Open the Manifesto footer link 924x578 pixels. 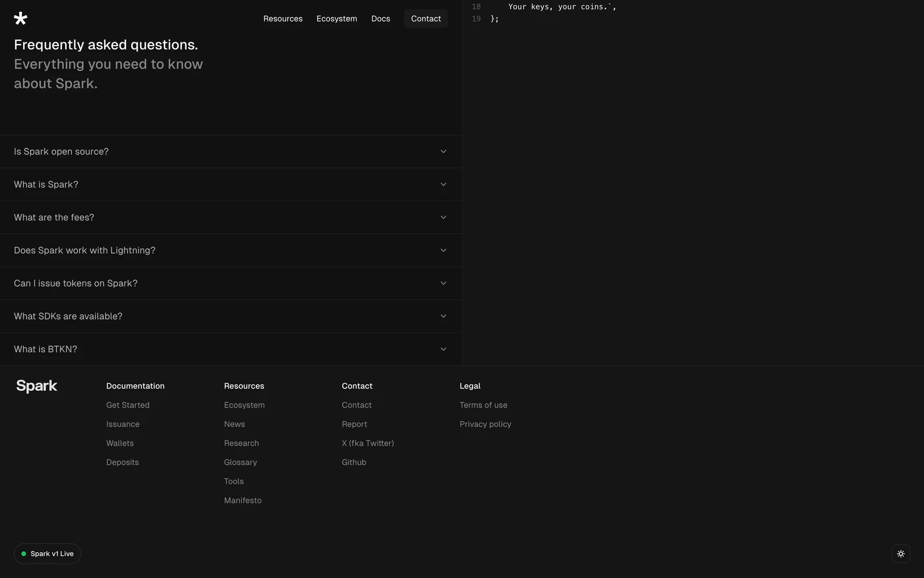[x=243, y=501]
